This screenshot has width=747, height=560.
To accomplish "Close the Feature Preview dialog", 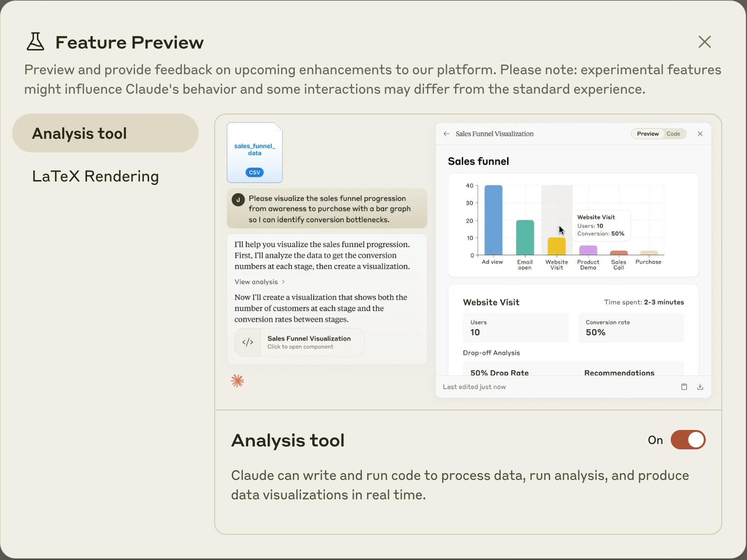I will [x=704, y=42].
